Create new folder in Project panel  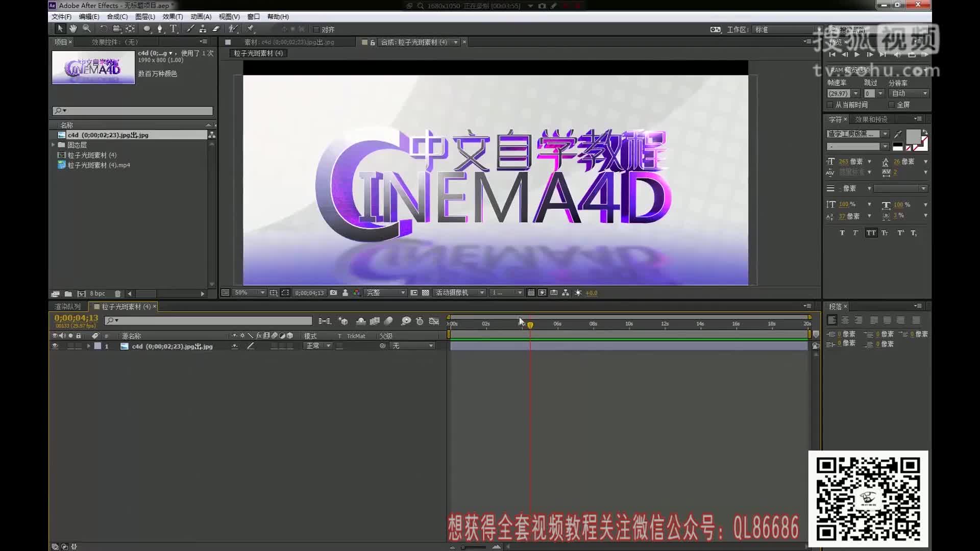pyautogui.click(x=68, y=294)
